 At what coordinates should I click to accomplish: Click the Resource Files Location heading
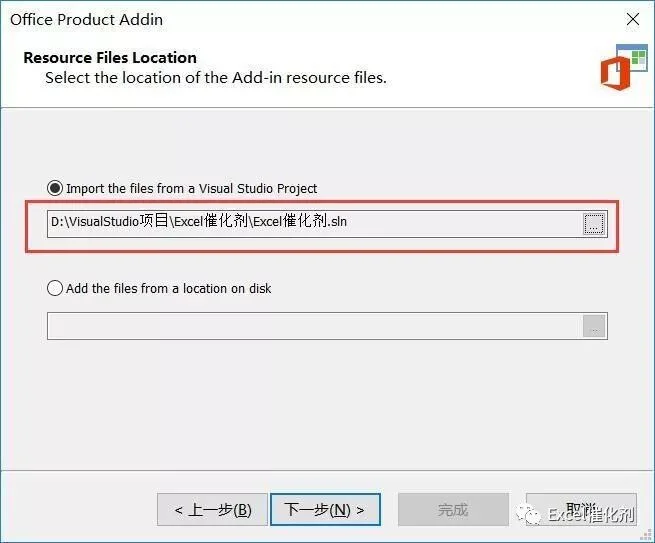(x=110, y=58)
